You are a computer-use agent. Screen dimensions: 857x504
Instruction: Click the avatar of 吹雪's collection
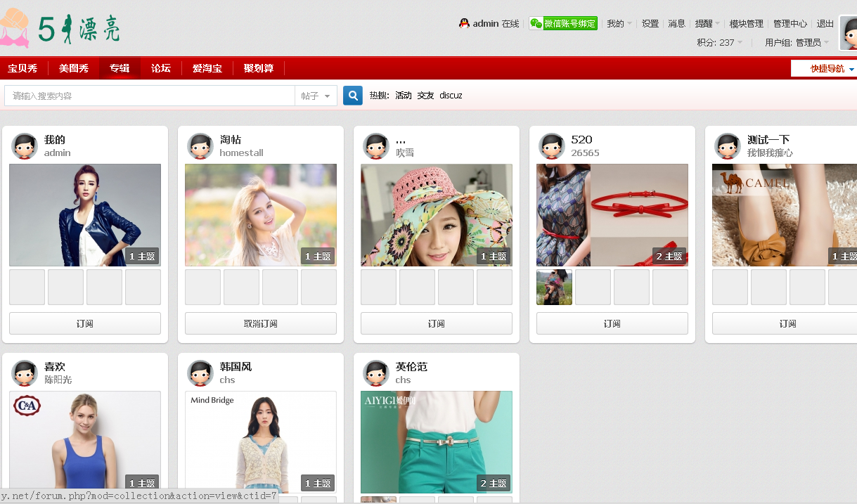(x=376, y=146)
